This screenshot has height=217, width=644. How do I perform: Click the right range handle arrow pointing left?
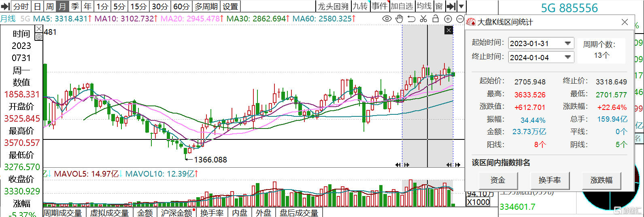coord(449,164)
